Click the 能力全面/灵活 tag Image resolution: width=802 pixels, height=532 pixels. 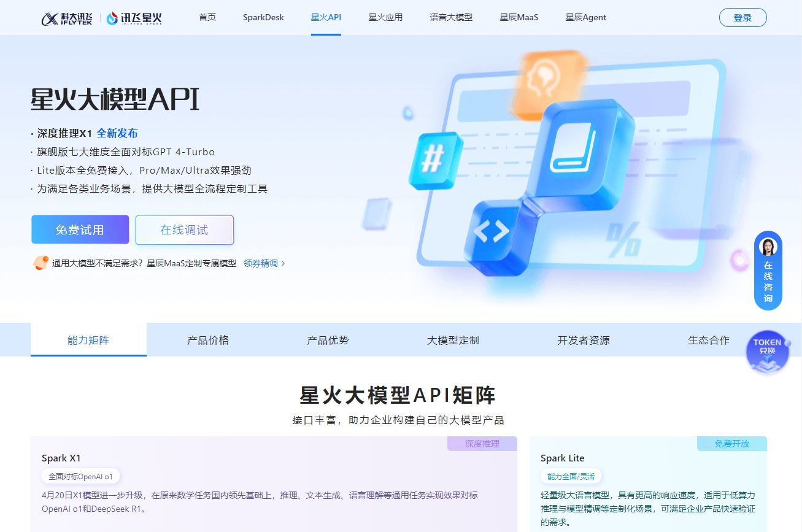[571, 476]
